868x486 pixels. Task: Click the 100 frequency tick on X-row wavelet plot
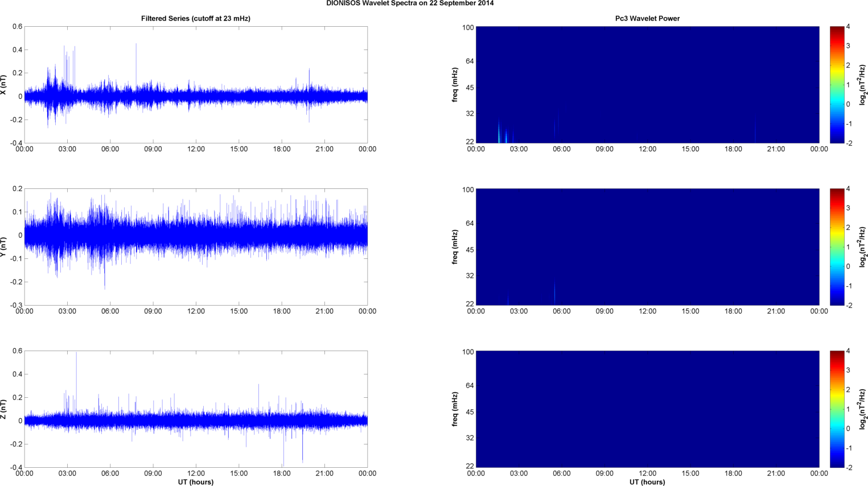pyautogui.click(x=468, y=27)
